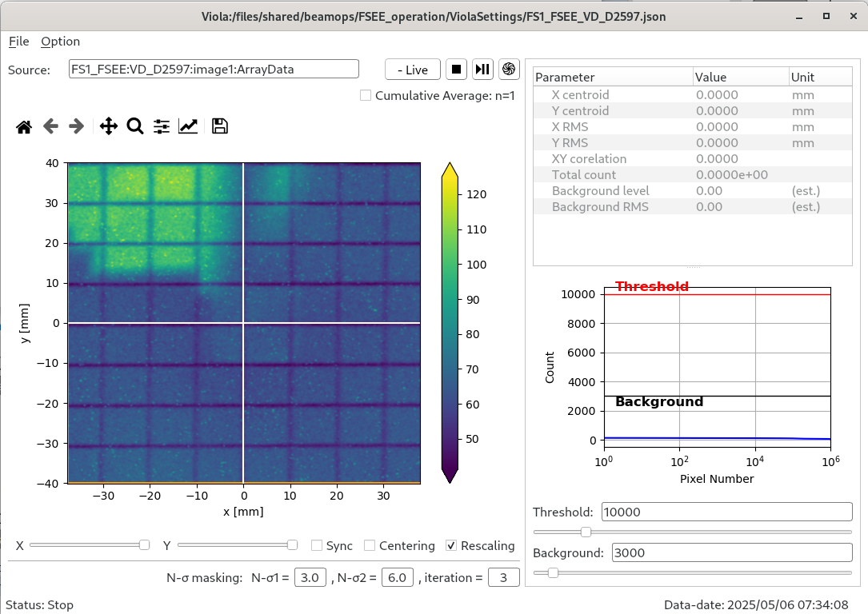Select the Zoom magnifier tool
The image size is (868, 614).
(135, 126)
